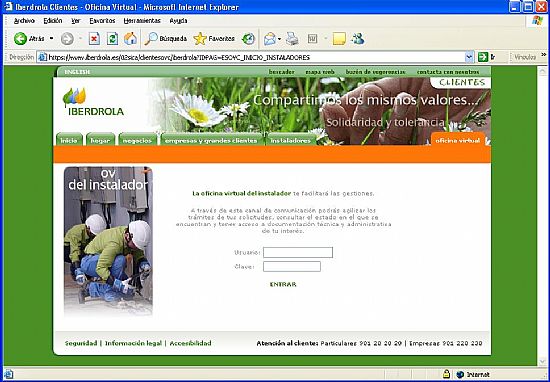The image size is (550, 382).
Task: Switch site language via ENGLISH link
Action: coord(77,72)
